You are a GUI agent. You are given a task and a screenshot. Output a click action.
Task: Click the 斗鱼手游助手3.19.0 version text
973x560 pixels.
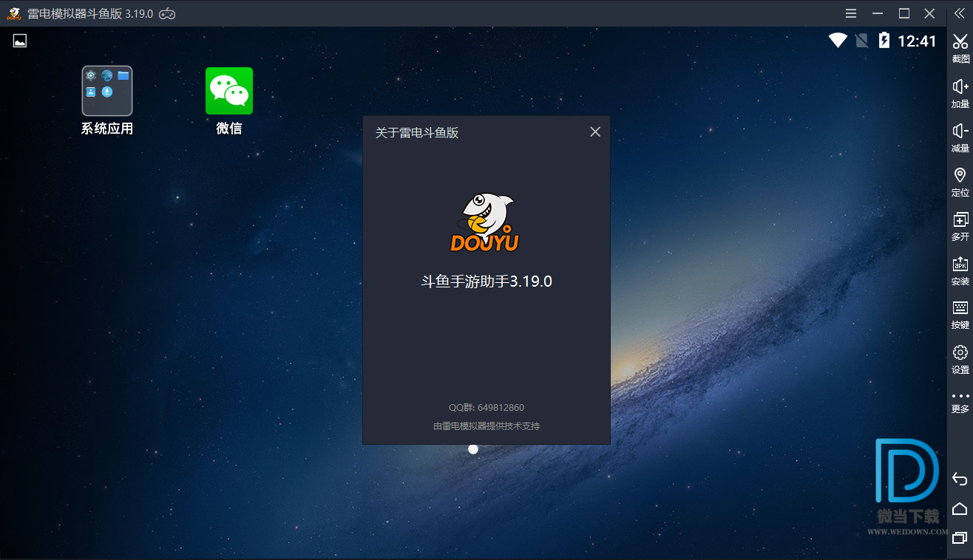486,281
